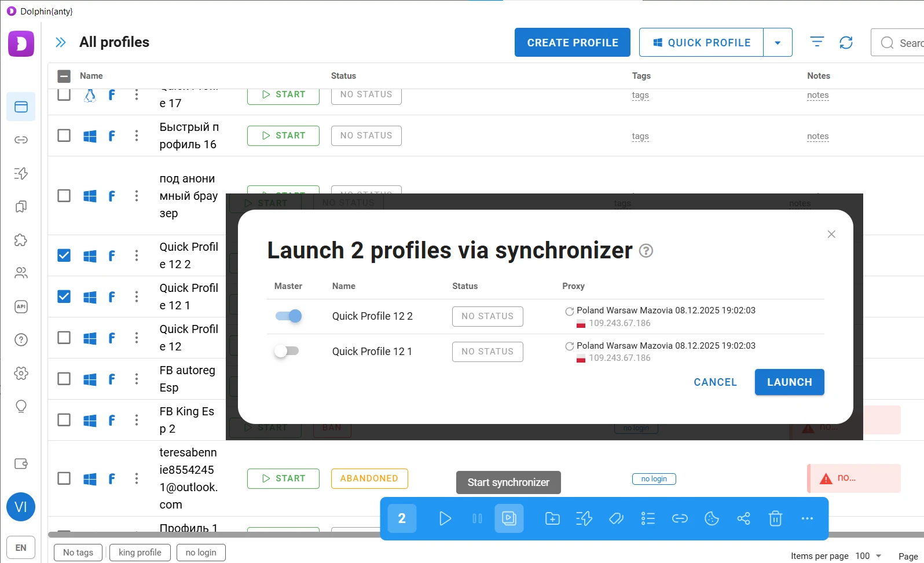Filter by the king profile tag chip
This screenshot has height=563, width=924.
point(140,553)
